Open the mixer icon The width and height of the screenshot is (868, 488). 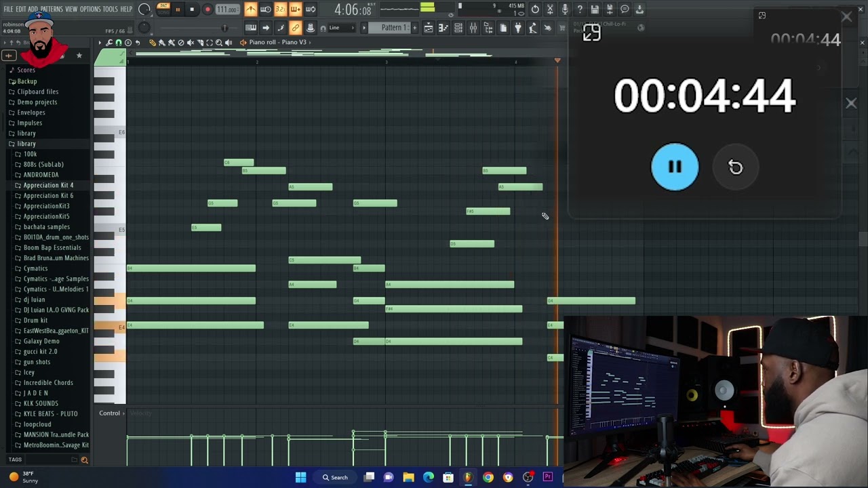click(473, 28)
